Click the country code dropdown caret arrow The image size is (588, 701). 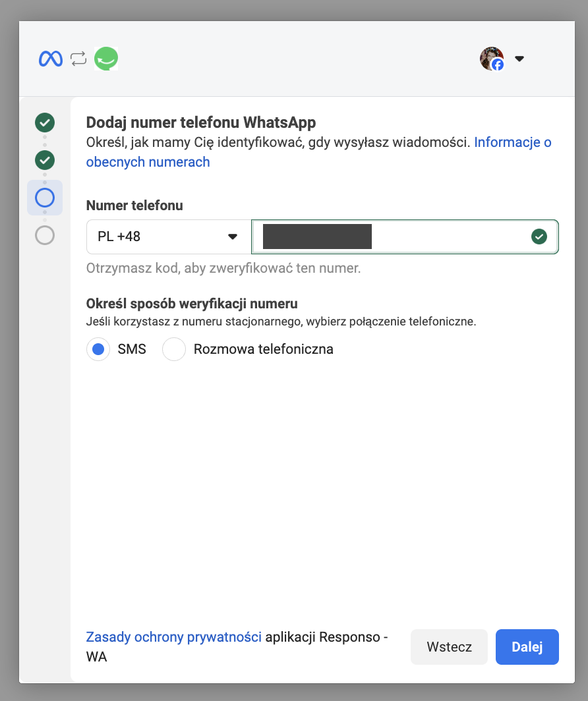pyautogui.click(x=232, y=237)
